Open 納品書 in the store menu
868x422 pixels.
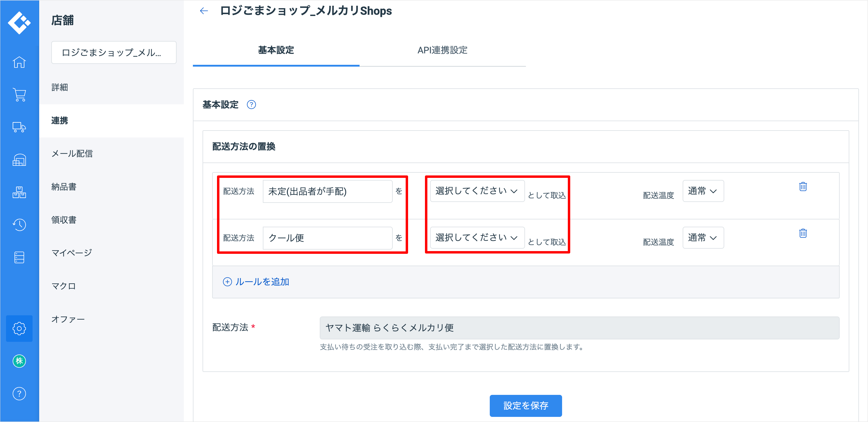coord(64,187)
